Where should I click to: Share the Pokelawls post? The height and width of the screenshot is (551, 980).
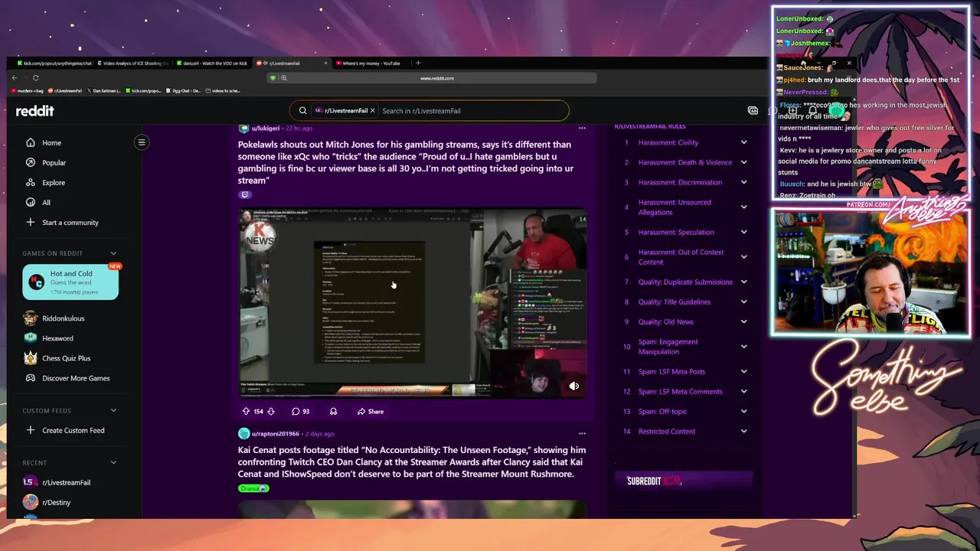[x=371, y=412]
